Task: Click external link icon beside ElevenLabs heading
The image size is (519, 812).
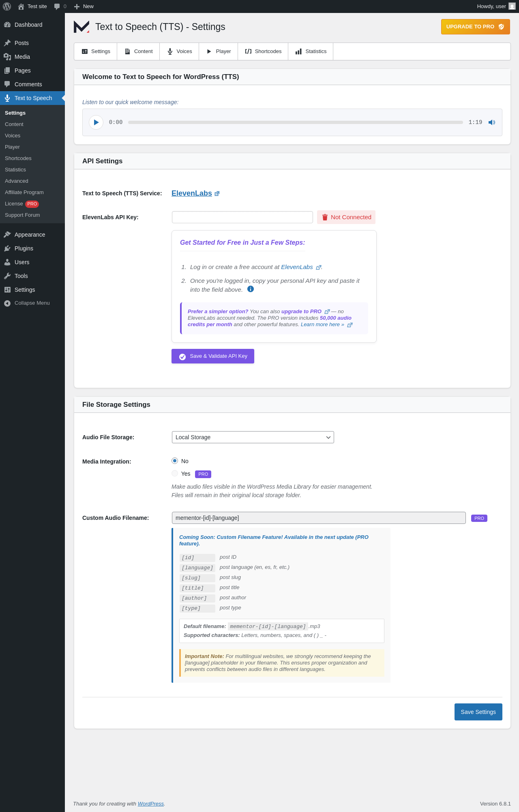Action: coord(217,194)
